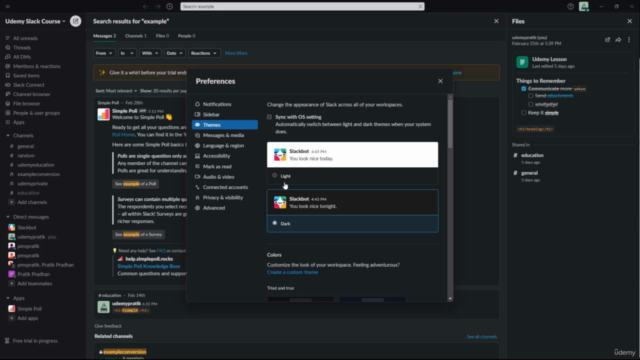The height and width of the screenshot is (360, 640).
Task: Open Udemy Slack Course workspace menu
Action: [x=35, y=21]
